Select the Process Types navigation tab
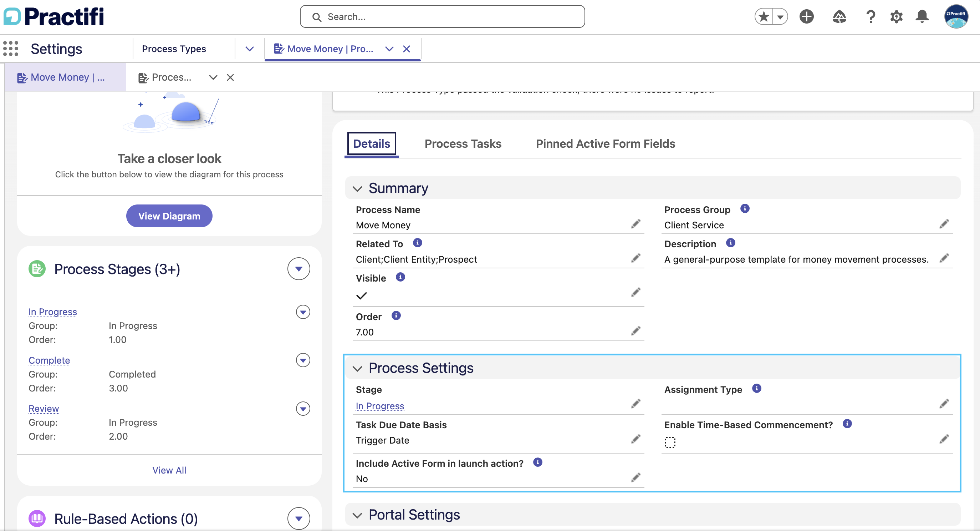Viewport: 980px width, 531px height. click(x=174, y=49)
